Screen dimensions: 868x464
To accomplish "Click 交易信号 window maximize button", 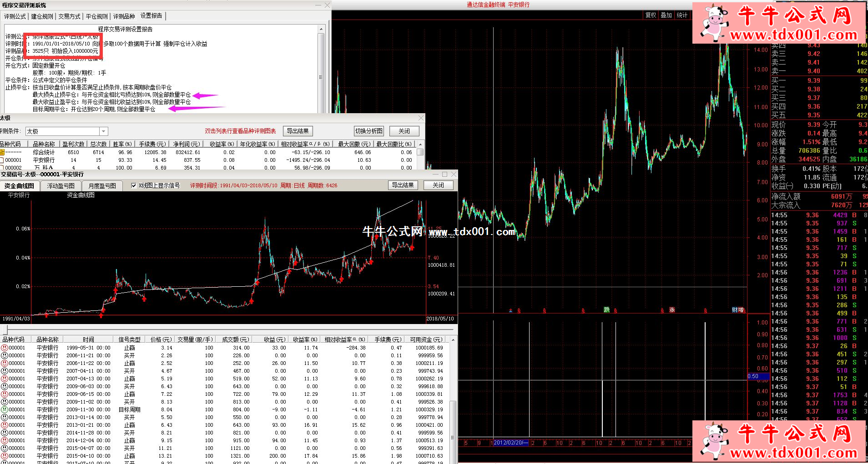I will coord(444,174).
